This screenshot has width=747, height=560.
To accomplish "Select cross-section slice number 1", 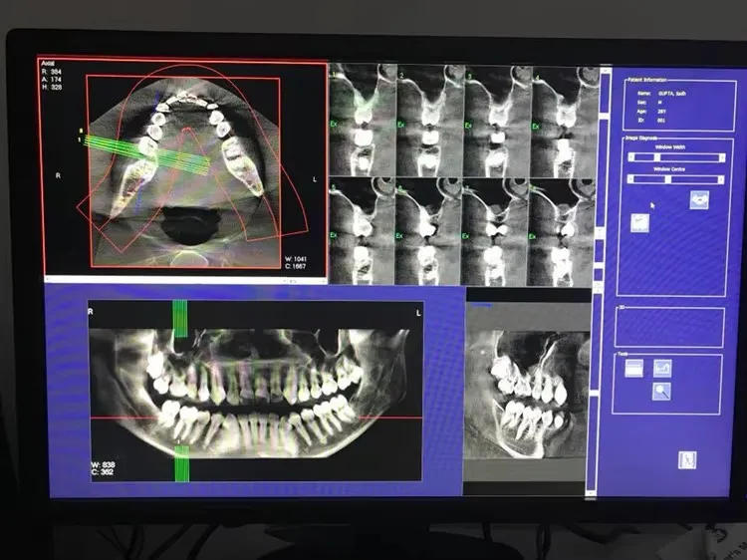I will point(362,120).
